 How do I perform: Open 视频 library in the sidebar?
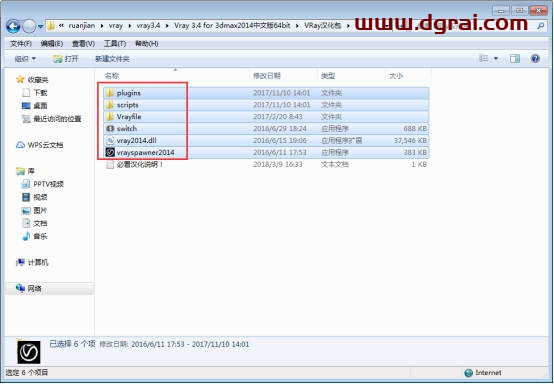click(x=40, y=197)
